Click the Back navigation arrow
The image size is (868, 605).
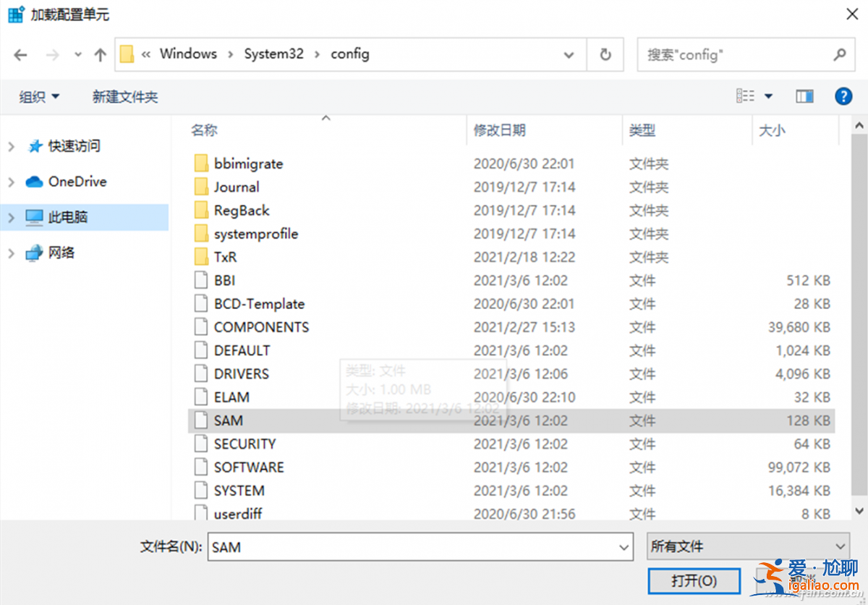coord(20,54)
